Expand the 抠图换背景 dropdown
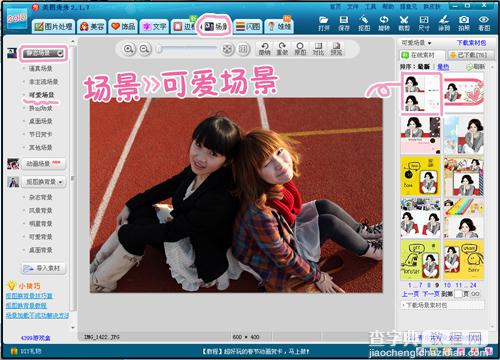The width and height of the screenshot is (500, 360). 44,182
